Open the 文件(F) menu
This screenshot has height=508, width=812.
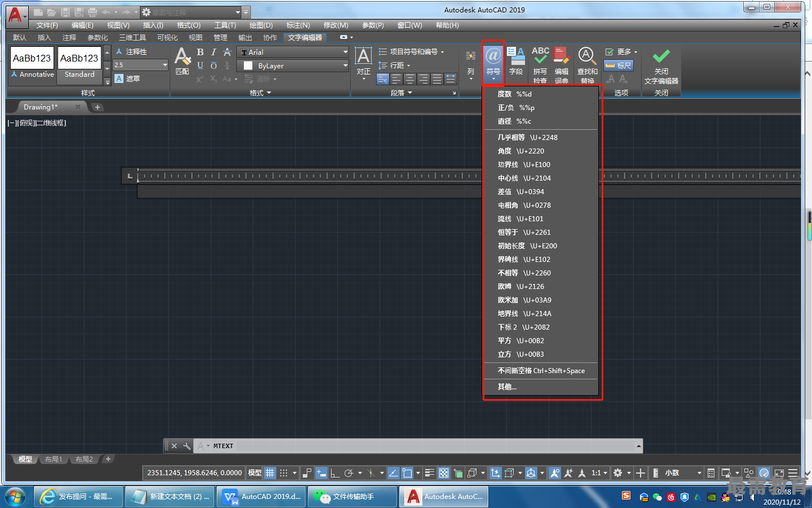point(47,25)
